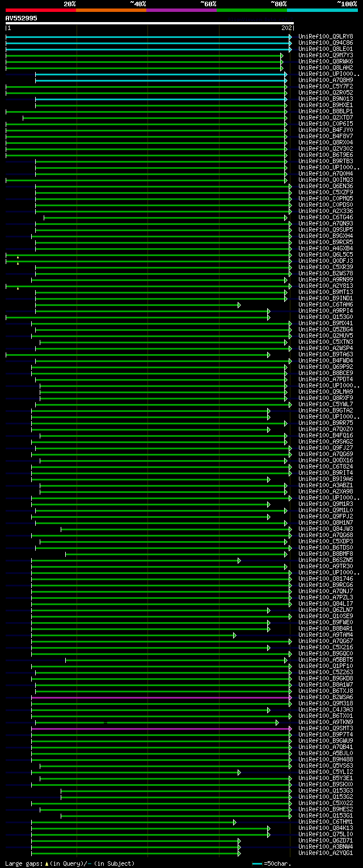
Task: Select the UniRef100_C6TG46 label
Action: (326, 217)
